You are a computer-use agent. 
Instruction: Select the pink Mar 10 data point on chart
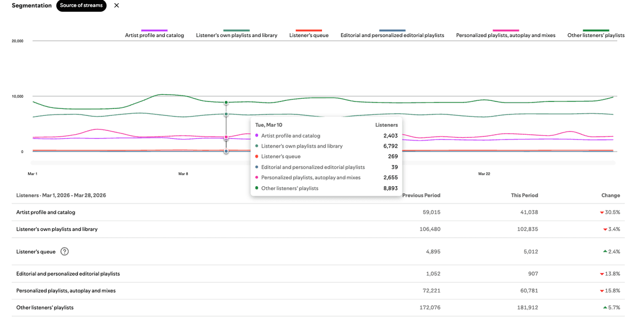tap(226, 137)
